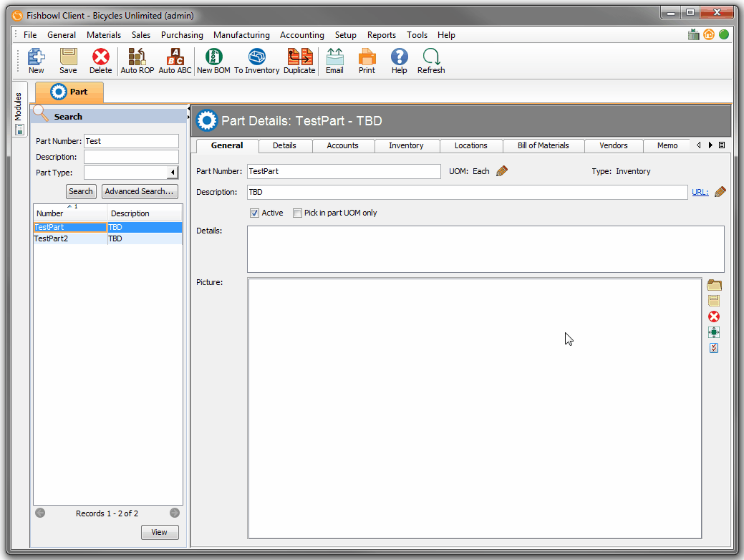Open the Vendors tab
The width and height of the screenshot is (744, 560).
pyautogui.click(x=614, y=145)
